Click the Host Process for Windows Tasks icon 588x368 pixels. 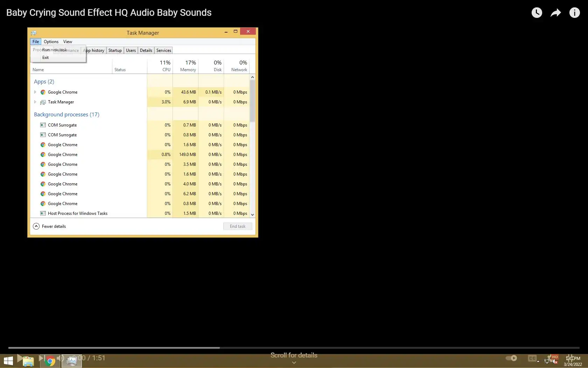(x=43, y=213)
